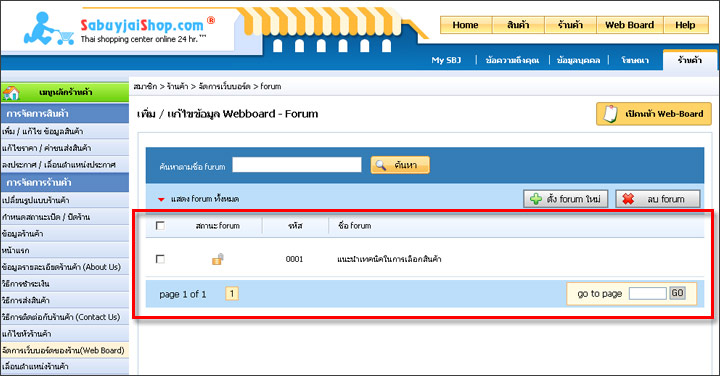Click third top menu item before Web Board
The width and height of the screenshot is (720, 376).
pyautogui.click(x=570, y=25)
